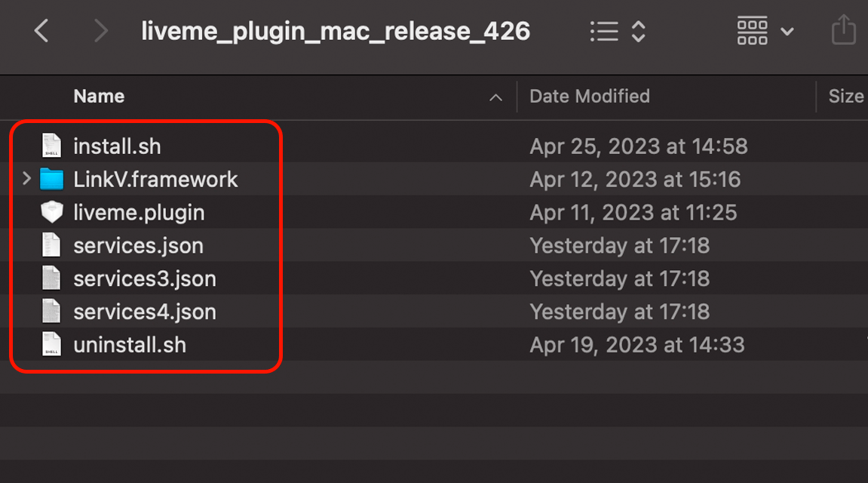Screen dimensions: 868x483
Task: Select the services3.json file row
Action: (x=434, y=278)
